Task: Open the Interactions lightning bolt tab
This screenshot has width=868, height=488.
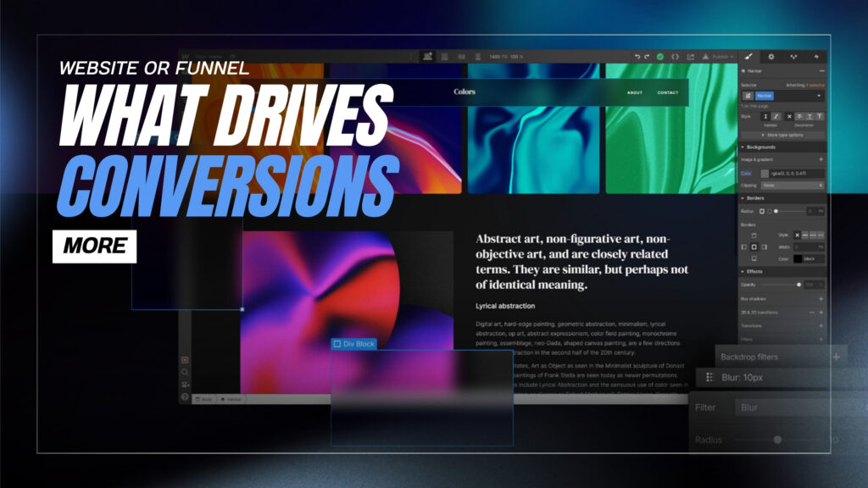Action: (816, 57)
